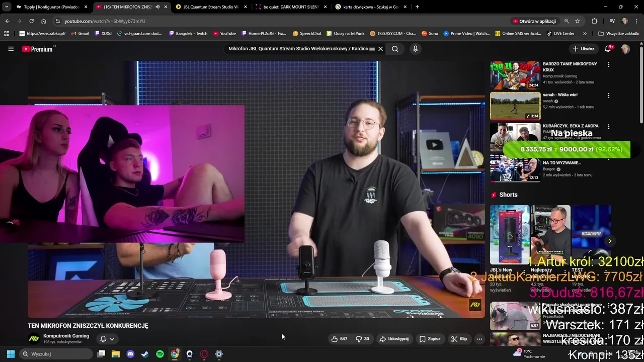644x362 pixels.
Task: Open Gmail bookmark
Action: 80,33
